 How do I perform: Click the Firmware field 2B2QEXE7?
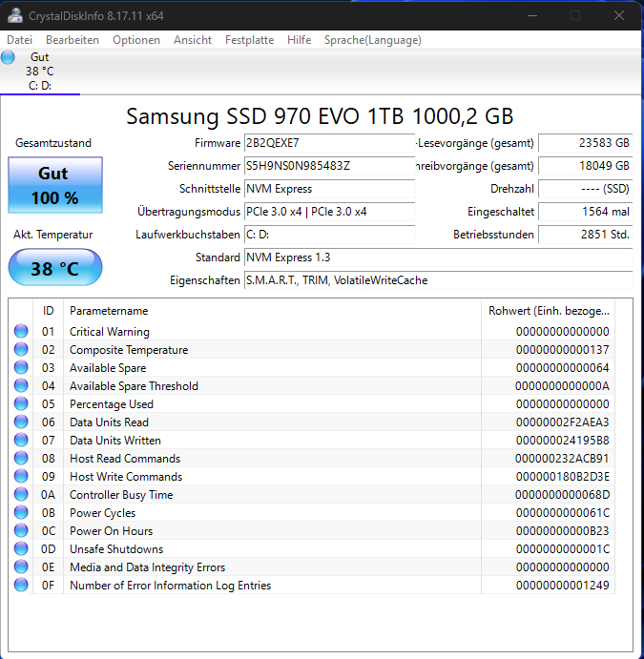click(329, 143)
